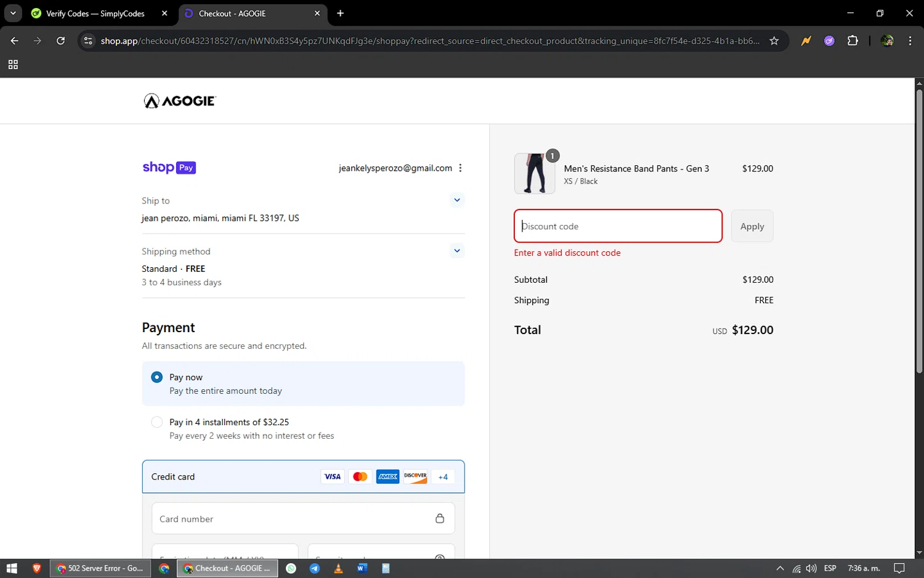Click the American Express icon
This screenshot has height=578, width=924.
387,476
